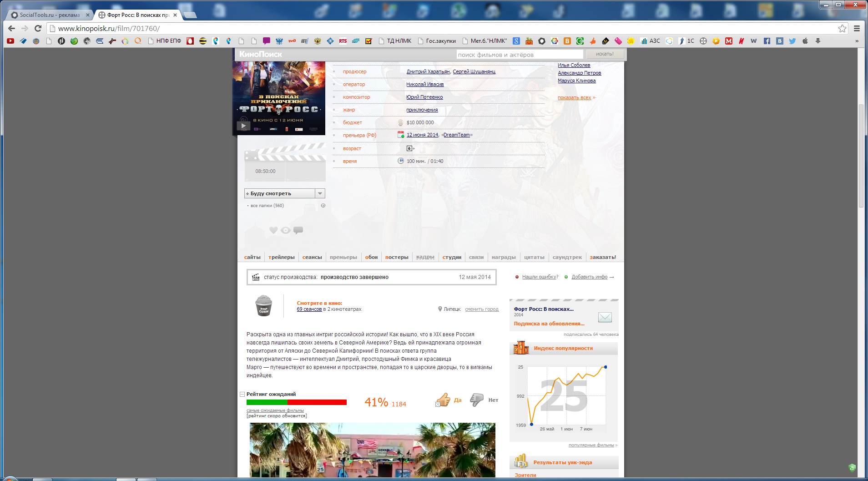Open the Юрий Потеенко composer link
The image size is (868, 481).
coord(424,97)
